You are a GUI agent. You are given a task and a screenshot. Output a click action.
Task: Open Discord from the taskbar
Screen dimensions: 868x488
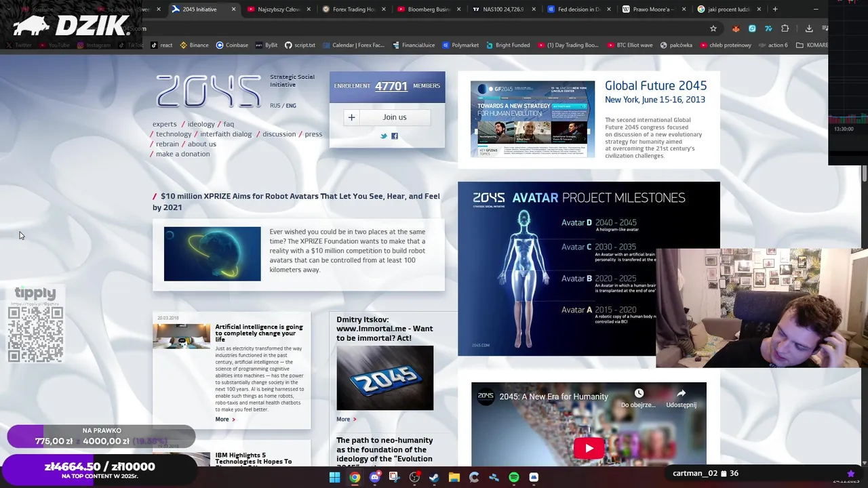(374, 477)
